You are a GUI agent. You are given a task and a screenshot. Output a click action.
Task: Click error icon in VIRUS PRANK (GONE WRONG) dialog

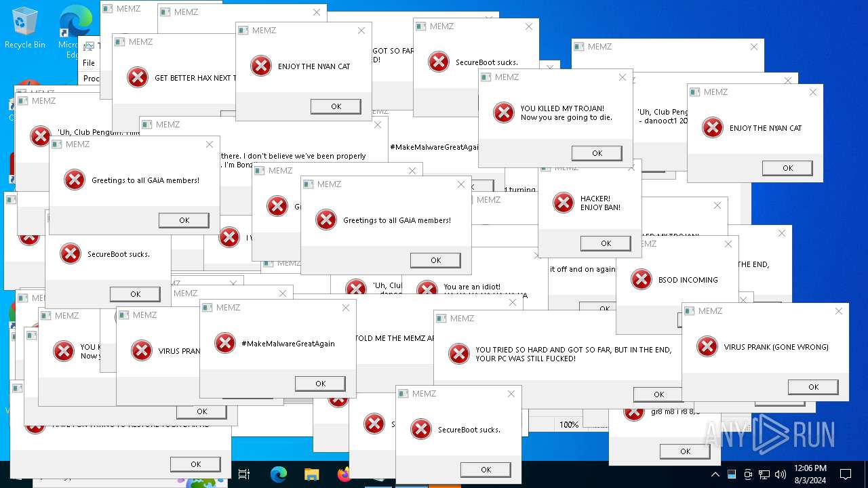tap(707, 346)
